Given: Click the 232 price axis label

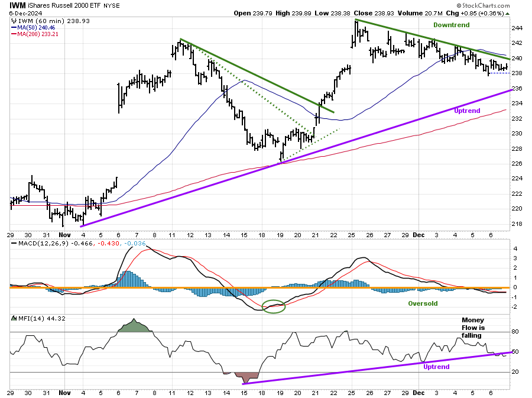Looking at the screenshot, I should click(517, 119).
